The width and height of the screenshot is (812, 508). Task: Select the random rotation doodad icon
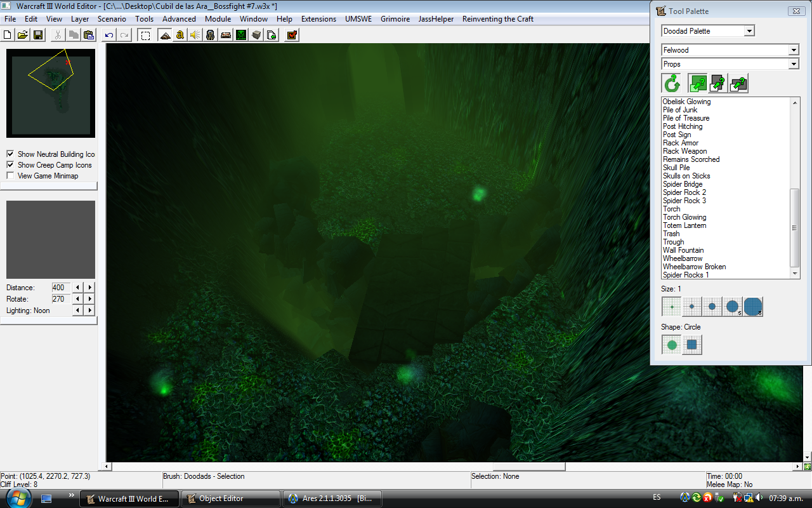coord(671,83)
